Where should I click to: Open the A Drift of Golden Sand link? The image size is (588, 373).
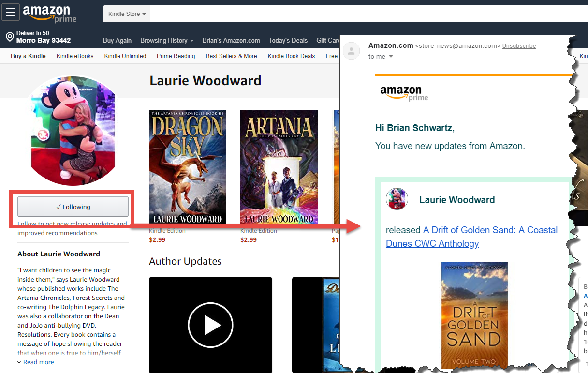tap(471, 237)
